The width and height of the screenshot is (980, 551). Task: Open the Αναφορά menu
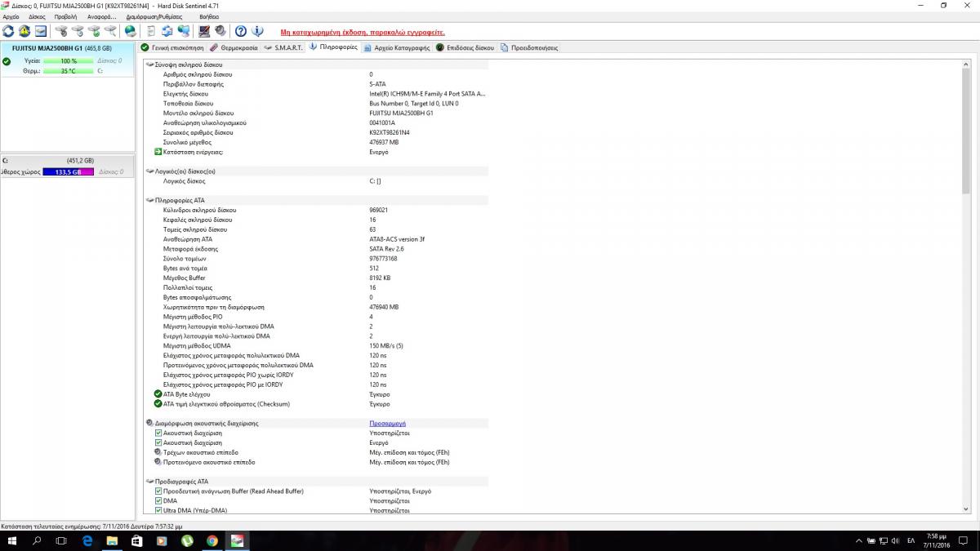101,16
